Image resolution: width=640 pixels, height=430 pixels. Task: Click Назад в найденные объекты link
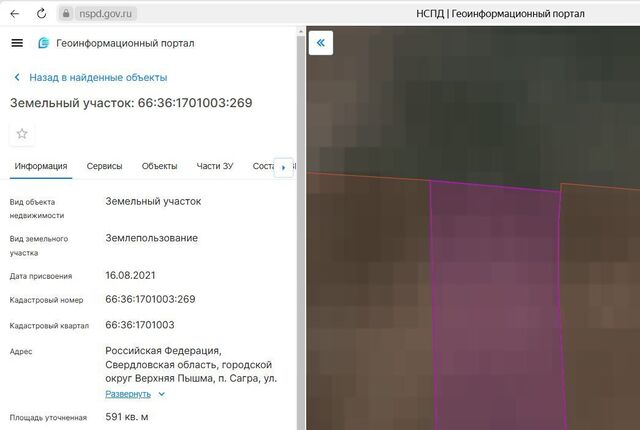click(x=98, y=77)
